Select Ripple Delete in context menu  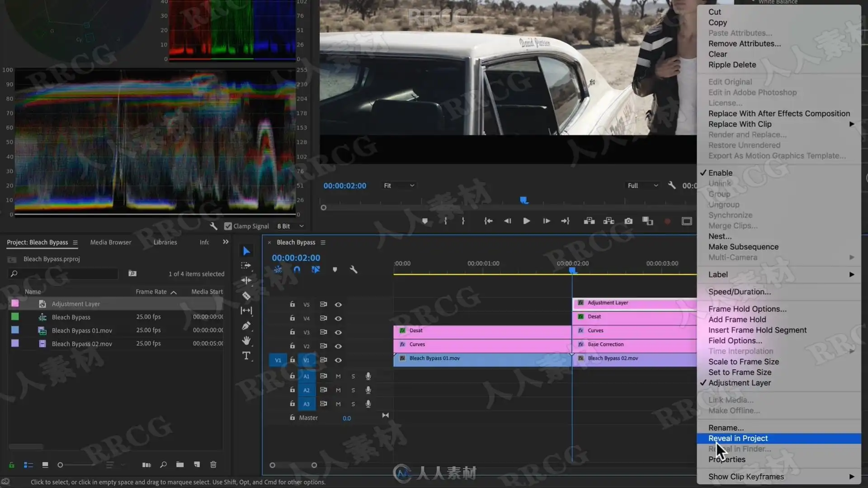tap(732, 65)
